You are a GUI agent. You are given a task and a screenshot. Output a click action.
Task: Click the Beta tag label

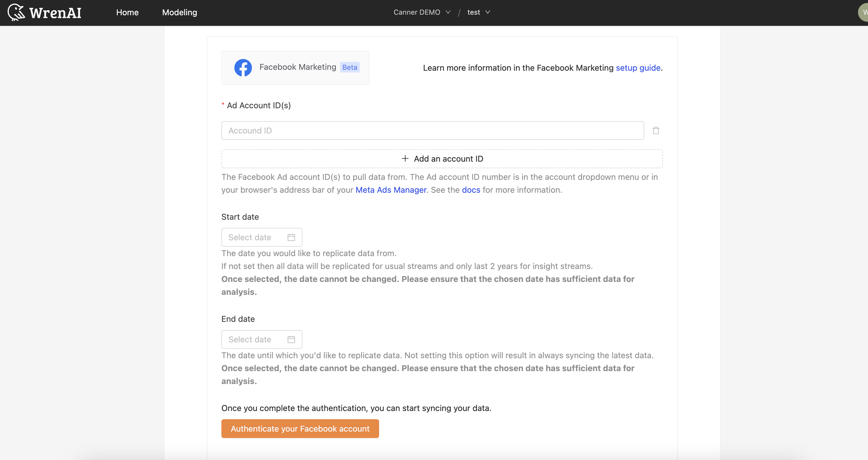click(x=350, y=67)
